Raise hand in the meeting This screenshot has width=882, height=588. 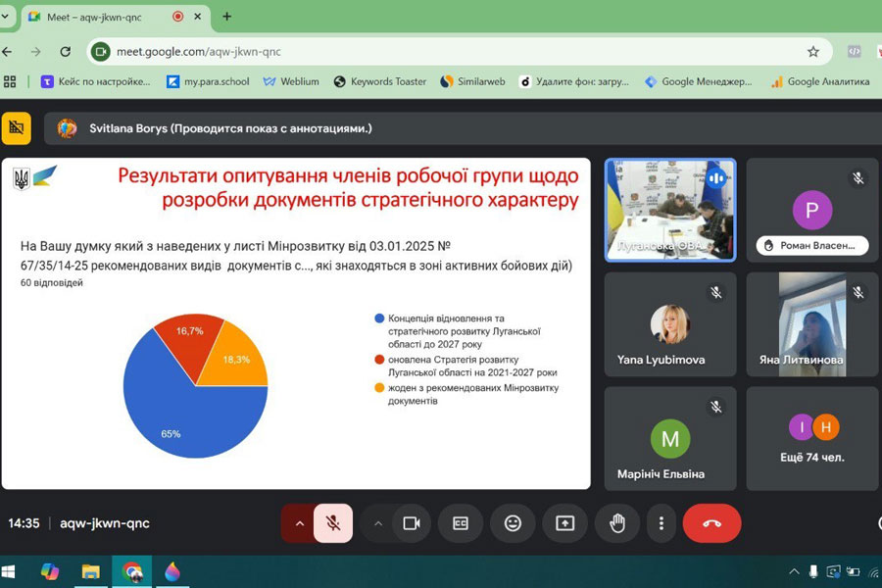point(617,523)
